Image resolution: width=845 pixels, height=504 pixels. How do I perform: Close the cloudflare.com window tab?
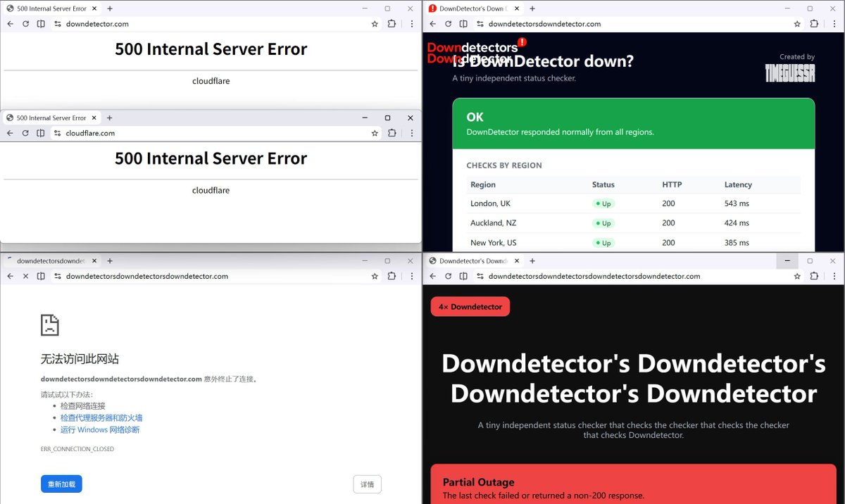[x=94, y=118]
